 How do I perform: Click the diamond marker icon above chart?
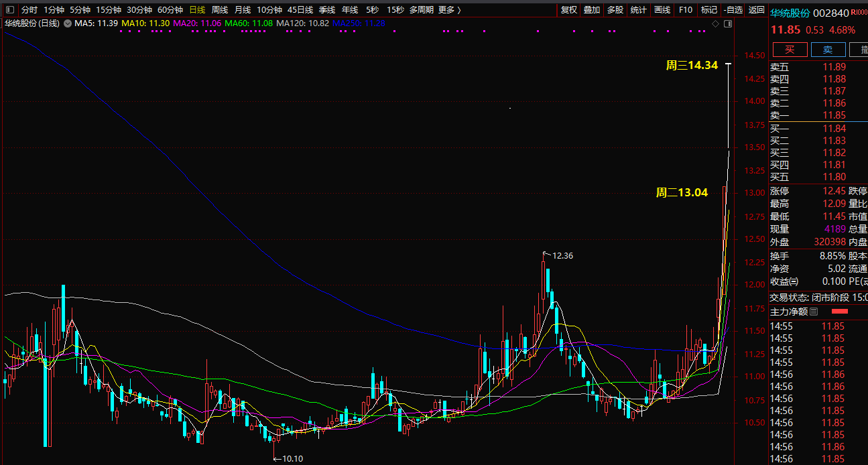(x=716, y=23)
